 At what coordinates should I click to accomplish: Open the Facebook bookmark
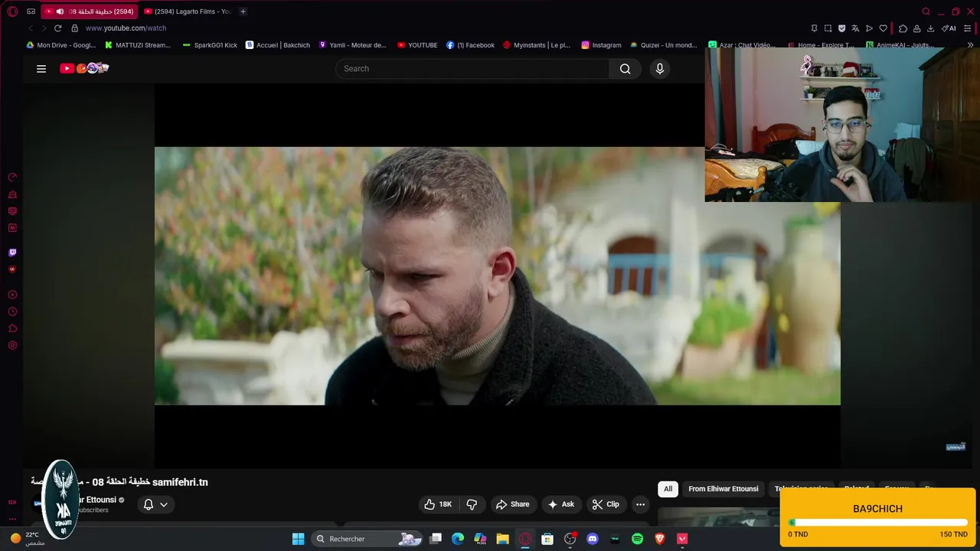click(x=470, y=45)
